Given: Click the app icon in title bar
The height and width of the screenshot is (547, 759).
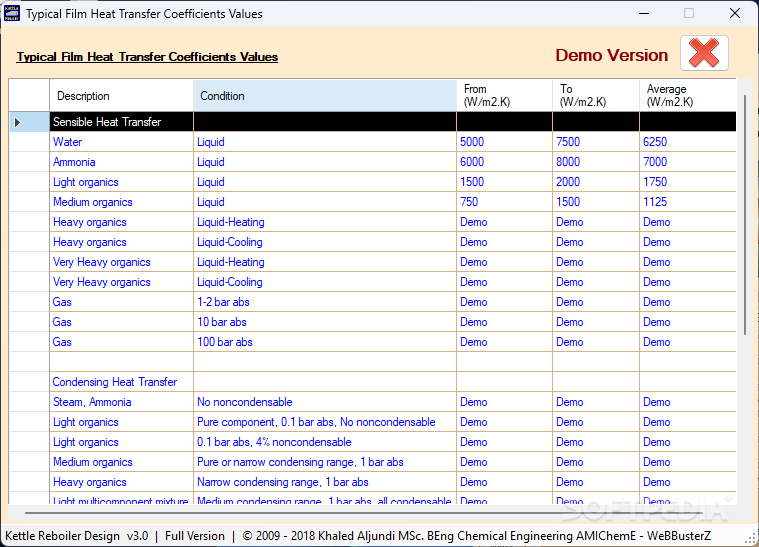Looking at the screenshot, I should click(x=12, y=13).
